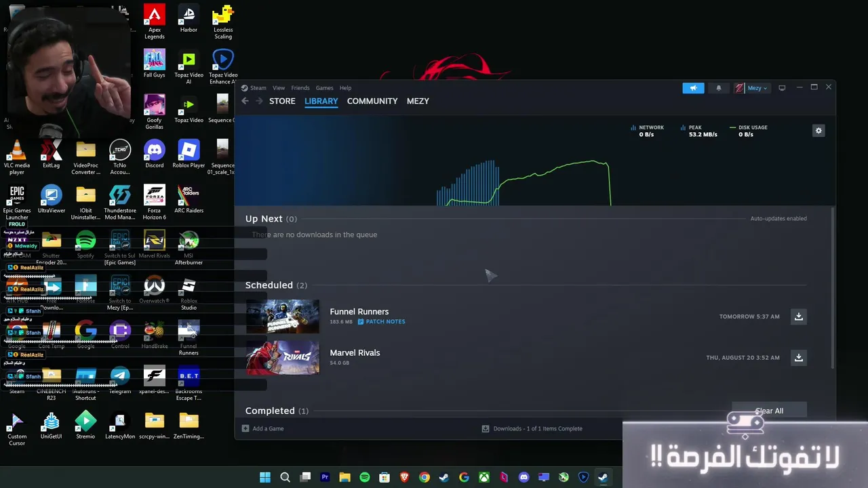Screen dimensions: 868x488
Task: Open ZenTimings folder on desktop
Action: [x=189, y=426]
